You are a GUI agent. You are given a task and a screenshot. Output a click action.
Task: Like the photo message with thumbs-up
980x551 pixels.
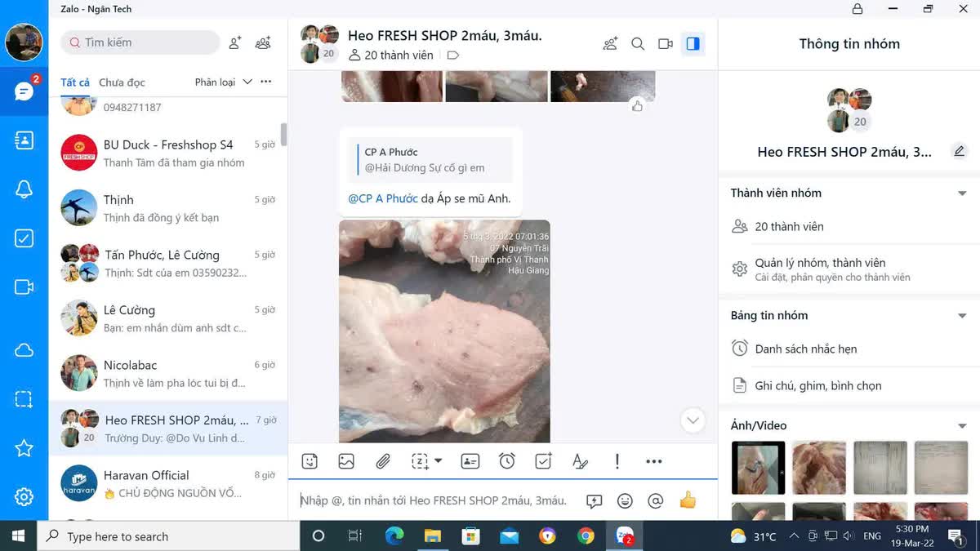(637, 106)
